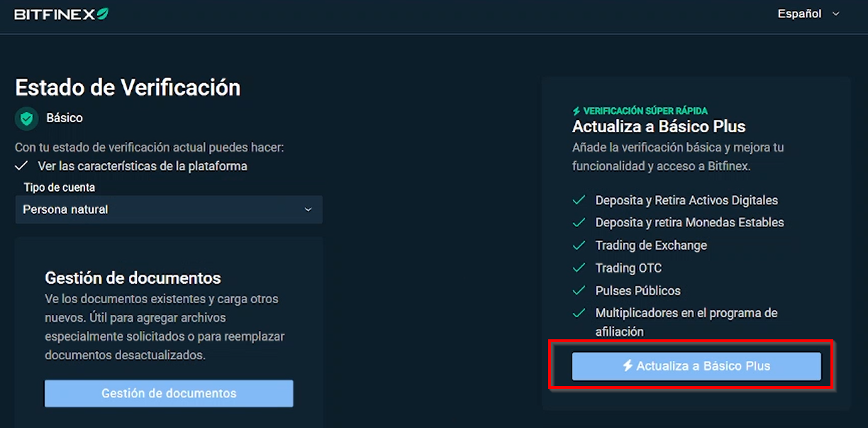Image resolution: width=868 pixels, height=428 pixels.
Task: Click the chevron in the Persona natural field
Action: click(308, 209)
